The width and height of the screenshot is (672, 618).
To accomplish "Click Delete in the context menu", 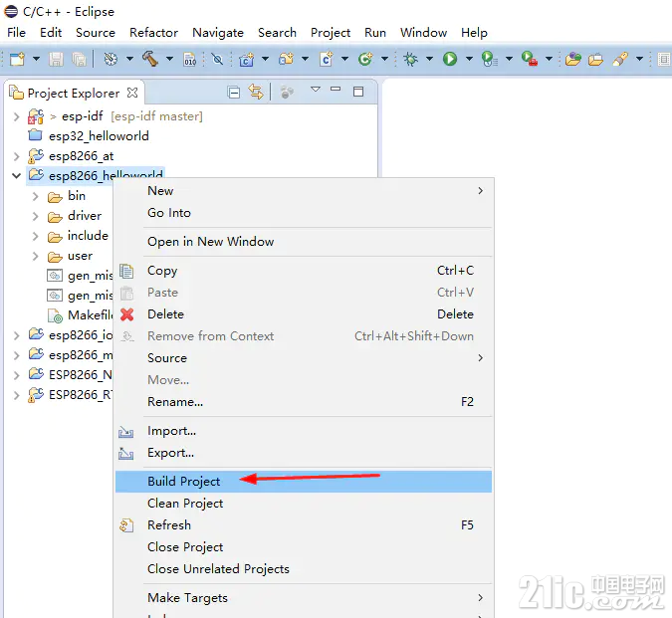I will pos(304,314).
